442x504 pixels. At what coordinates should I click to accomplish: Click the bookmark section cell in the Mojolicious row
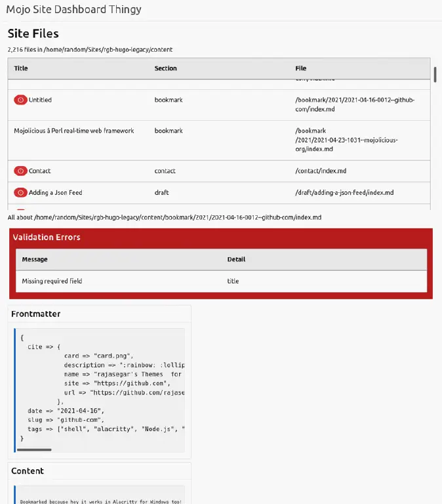pos(169,131)
